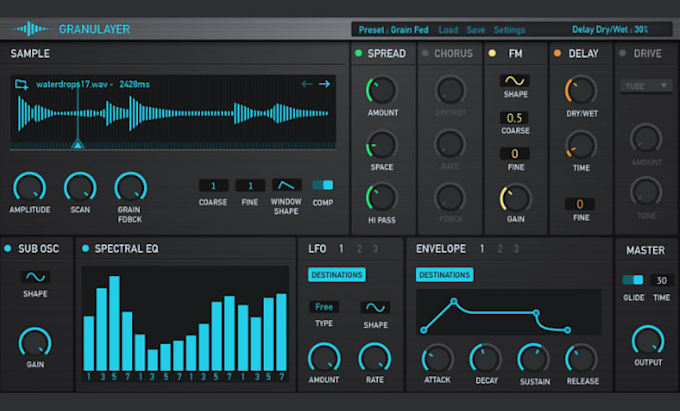Toggle the Sub Osc power LED
The height and width of the screenshot is (411, 680).
[8, 248]
